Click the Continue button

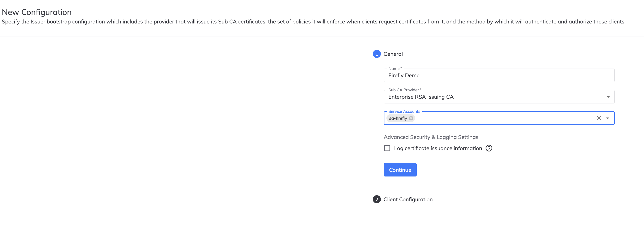(x=400, y=170)
